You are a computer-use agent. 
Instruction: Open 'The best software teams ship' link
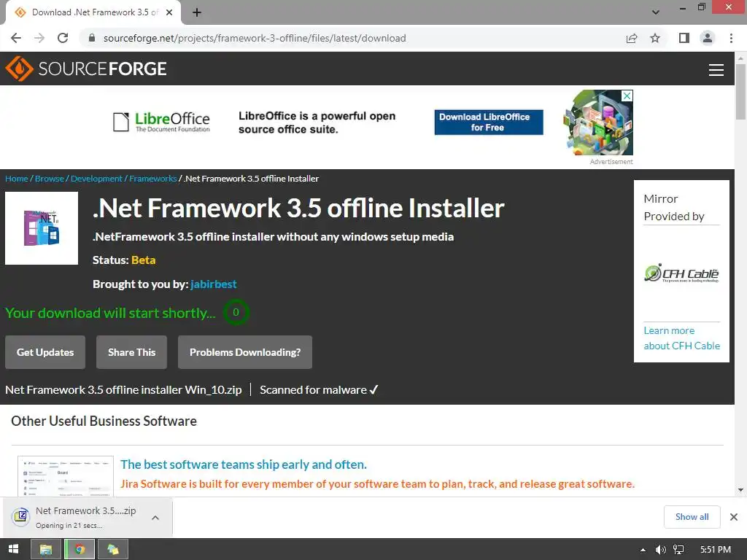coord(244,464)
